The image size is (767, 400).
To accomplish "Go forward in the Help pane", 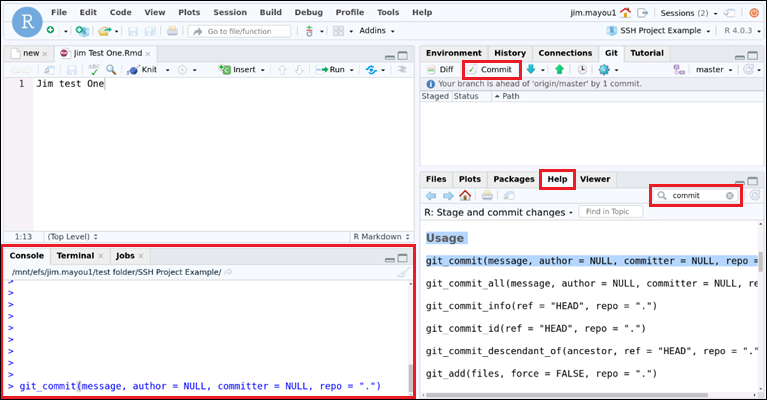I will (x=448, y=196).
